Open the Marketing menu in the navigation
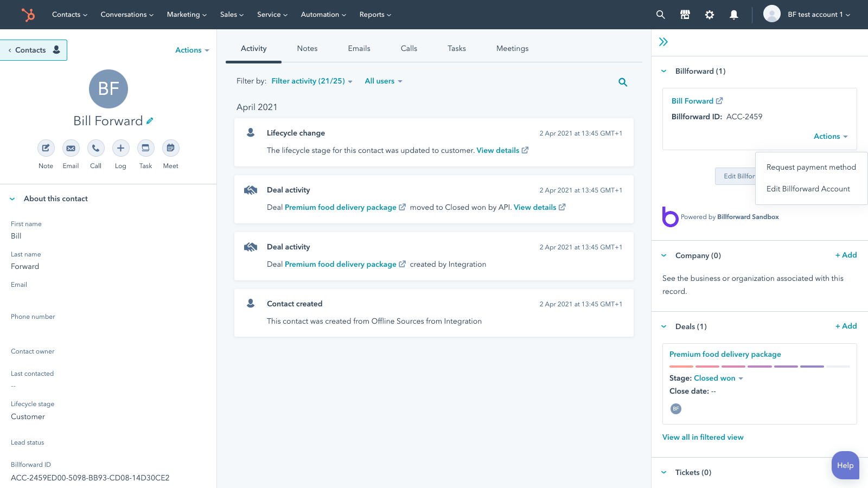The image size is (868, 488). point(186,15)
